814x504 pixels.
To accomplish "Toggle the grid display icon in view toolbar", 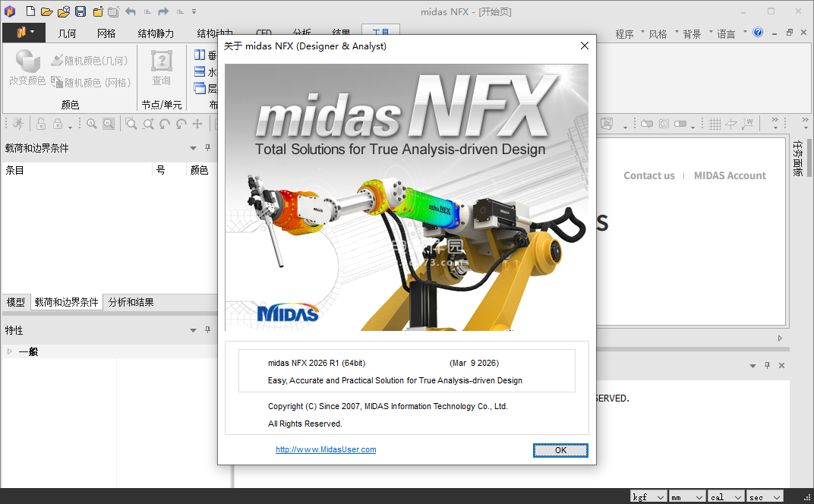I will pos(715,124).
